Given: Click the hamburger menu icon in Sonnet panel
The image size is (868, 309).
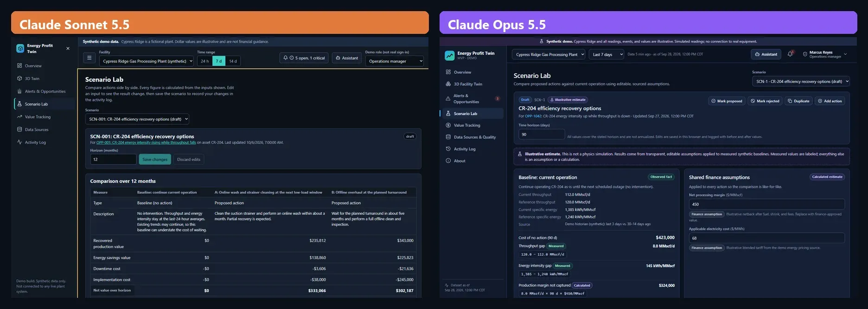Looking at the screenshot, I should 89,58.
